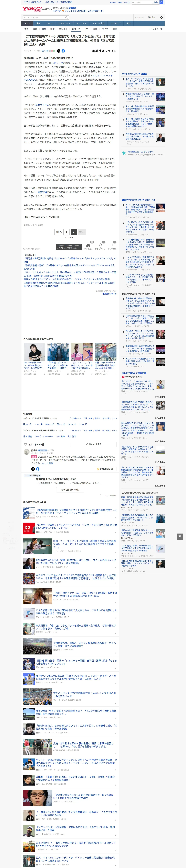Share the article on X

tap(58, 51)
